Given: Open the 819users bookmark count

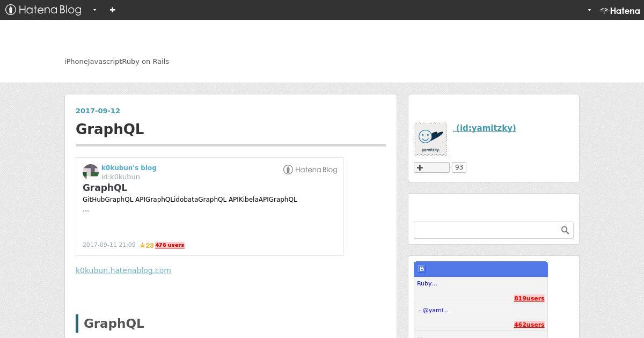Looking at the screenshot, I should click(529, 298).
